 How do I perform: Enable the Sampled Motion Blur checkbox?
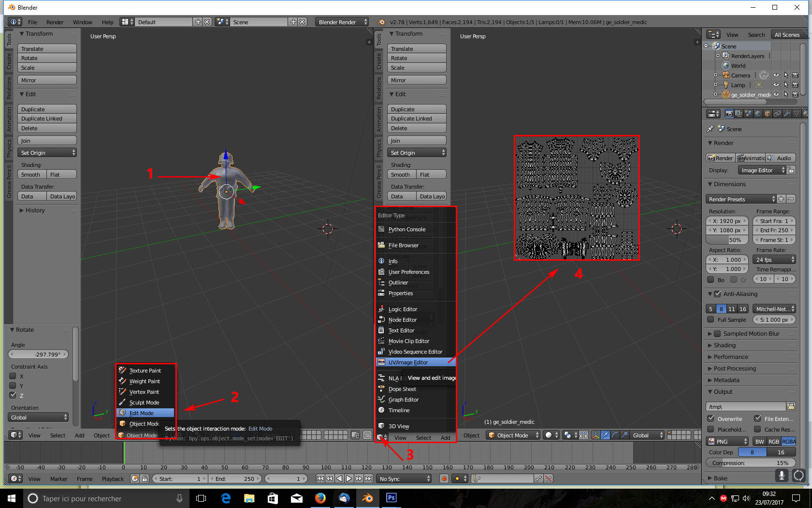tap(718, 333)
